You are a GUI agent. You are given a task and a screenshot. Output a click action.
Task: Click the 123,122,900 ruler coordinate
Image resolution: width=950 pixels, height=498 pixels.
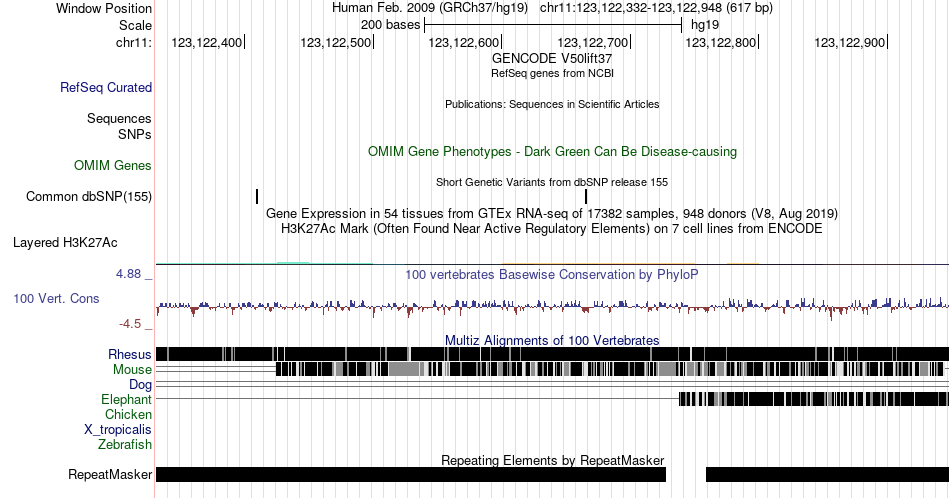(x=849, y=43)
